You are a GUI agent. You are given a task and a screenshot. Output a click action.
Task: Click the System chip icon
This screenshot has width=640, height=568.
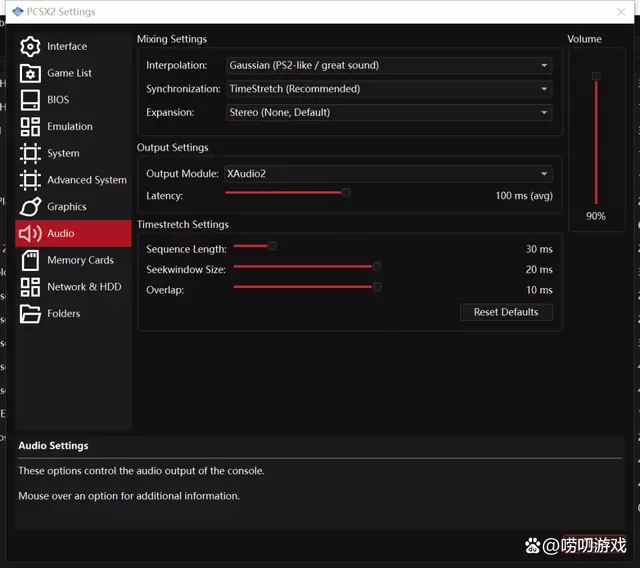pos(30,153)
